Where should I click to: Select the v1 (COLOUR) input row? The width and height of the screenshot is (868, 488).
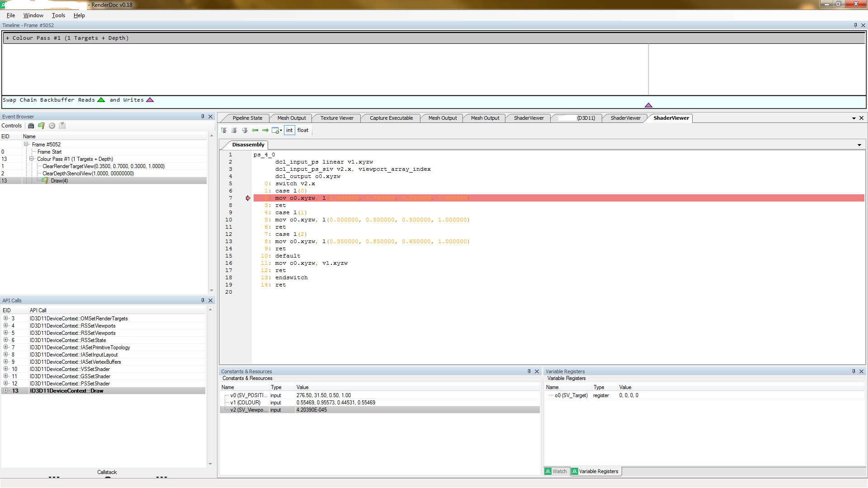[380, 403]
